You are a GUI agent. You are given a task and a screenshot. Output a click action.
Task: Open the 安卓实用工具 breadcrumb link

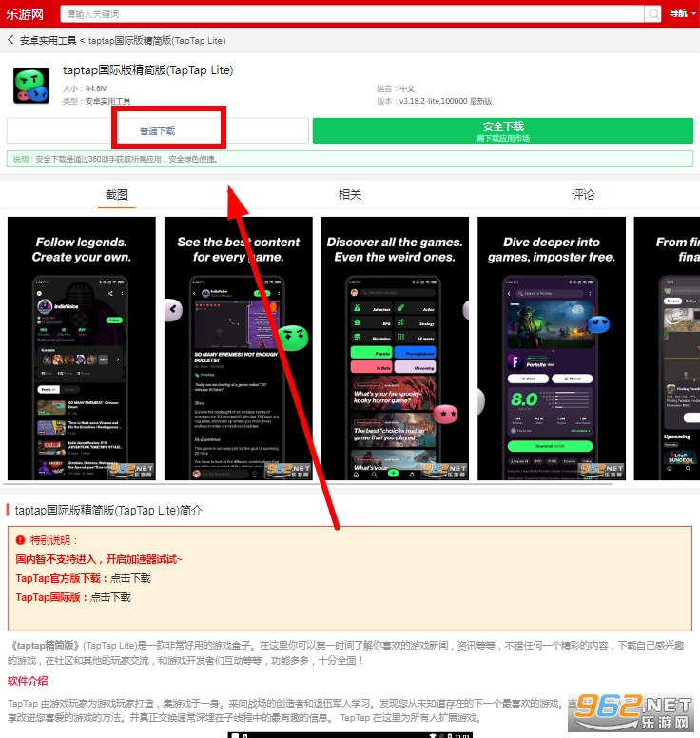click(x=48, y=41)
